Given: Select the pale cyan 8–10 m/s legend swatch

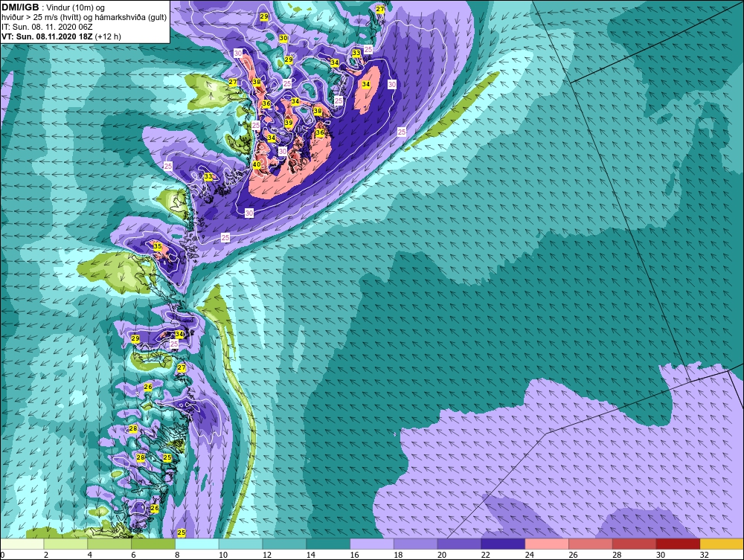Looking at the screenshot, I should tap(197, 544).
